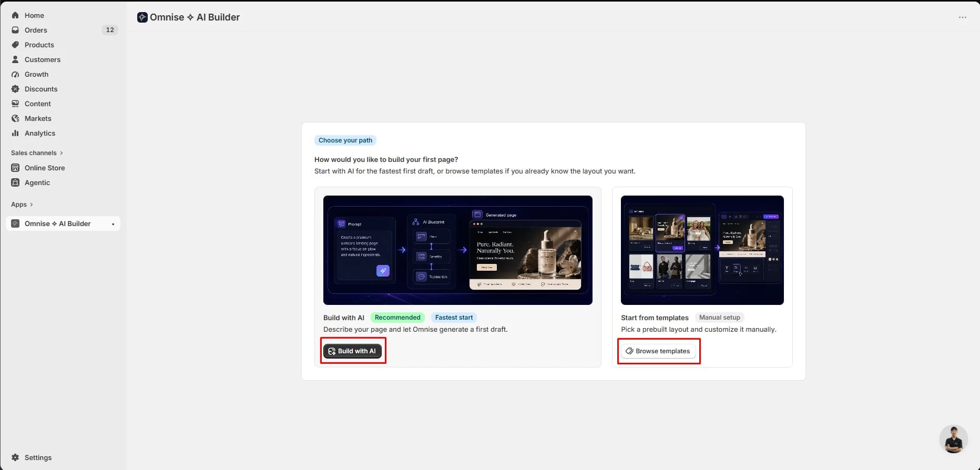Click the pin dot beside Omnise AI Builder
The height and width of the screenshot is (470, 980).
tap(113, 224)
